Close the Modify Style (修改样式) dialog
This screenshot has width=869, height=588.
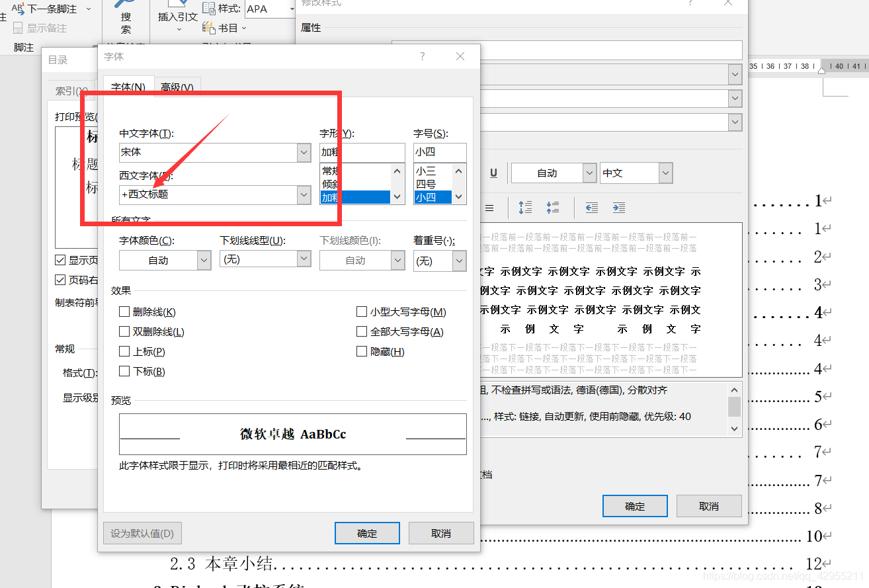pos(728,3)
